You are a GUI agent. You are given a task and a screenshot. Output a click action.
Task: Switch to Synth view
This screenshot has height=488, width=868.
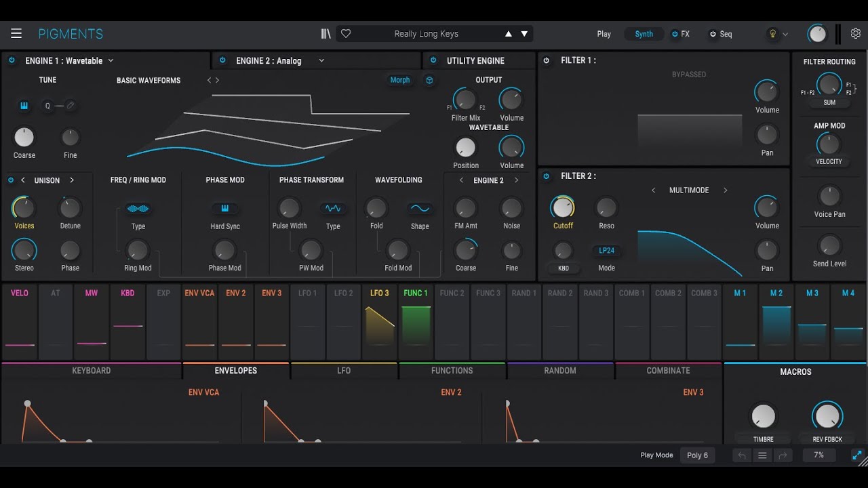coord(644,34)
